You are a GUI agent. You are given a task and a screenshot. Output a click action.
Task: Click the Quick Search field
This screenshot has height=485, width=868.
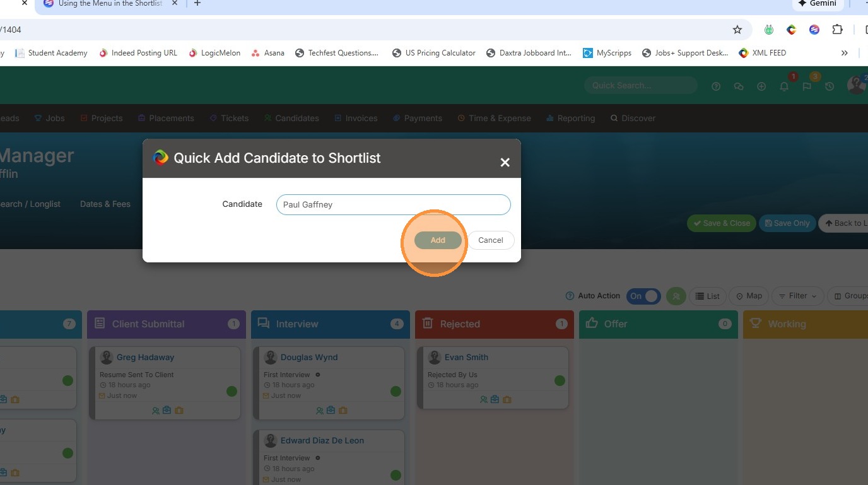point(641,86)
